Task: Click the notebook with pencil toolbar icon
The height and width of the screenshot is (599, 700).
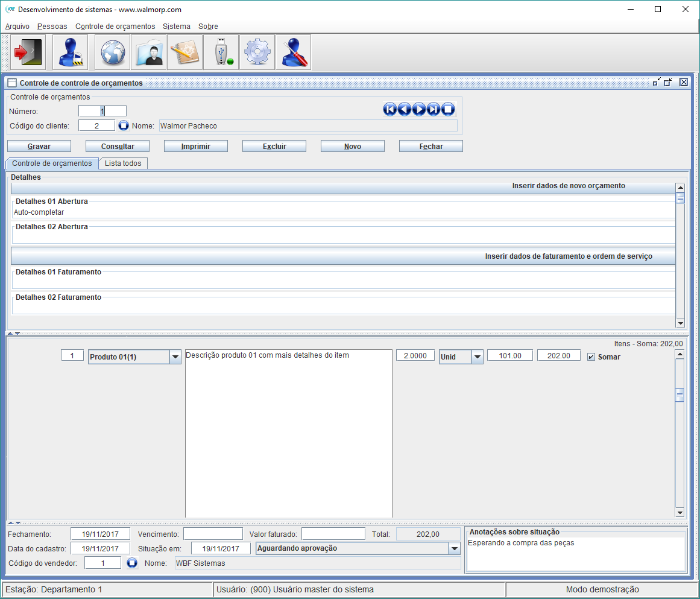Action: pyautogui.click(x=184, y=52)
